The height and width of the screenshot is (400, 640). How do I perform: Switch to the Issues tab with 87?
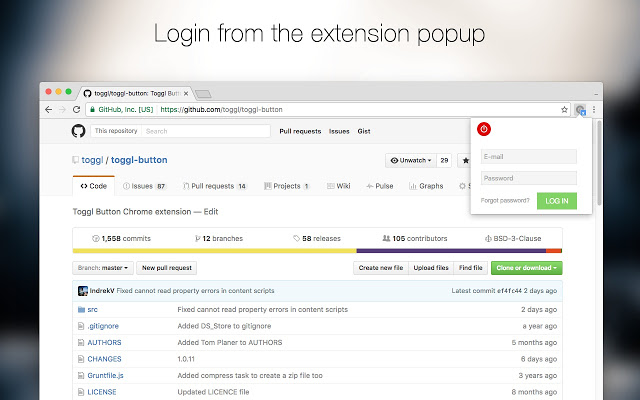(x=144, y=186)
